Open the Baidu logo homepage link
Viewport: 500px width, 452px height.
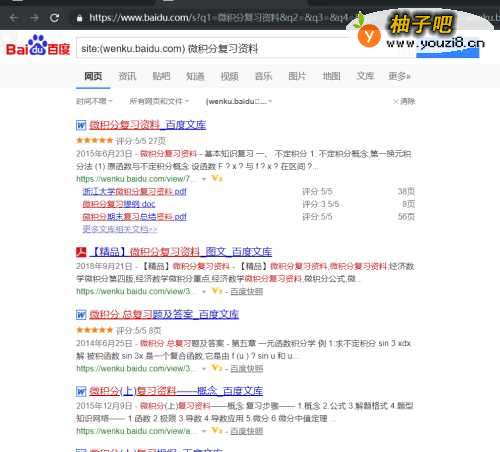point(38,46)
